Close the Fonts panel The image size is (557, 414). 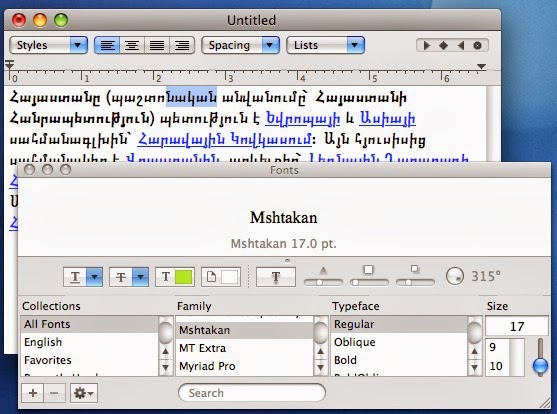coord(29,170)
